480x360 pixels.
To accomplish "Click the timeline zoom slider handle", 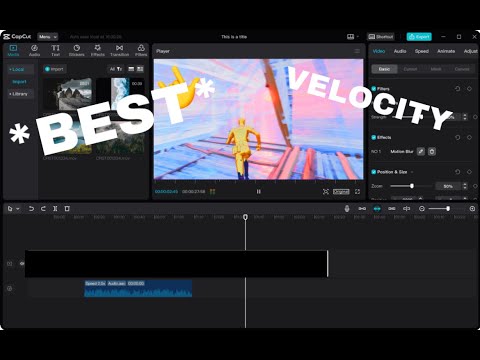I will 448,209.
